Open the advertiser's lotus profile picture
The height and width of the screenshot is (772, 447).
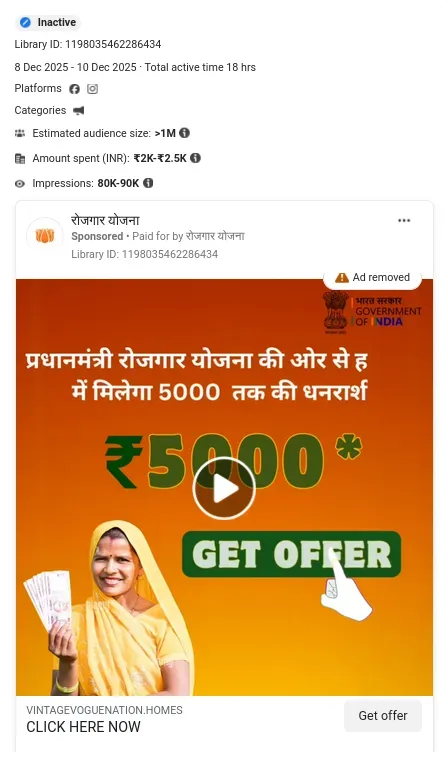click(45, 236)
